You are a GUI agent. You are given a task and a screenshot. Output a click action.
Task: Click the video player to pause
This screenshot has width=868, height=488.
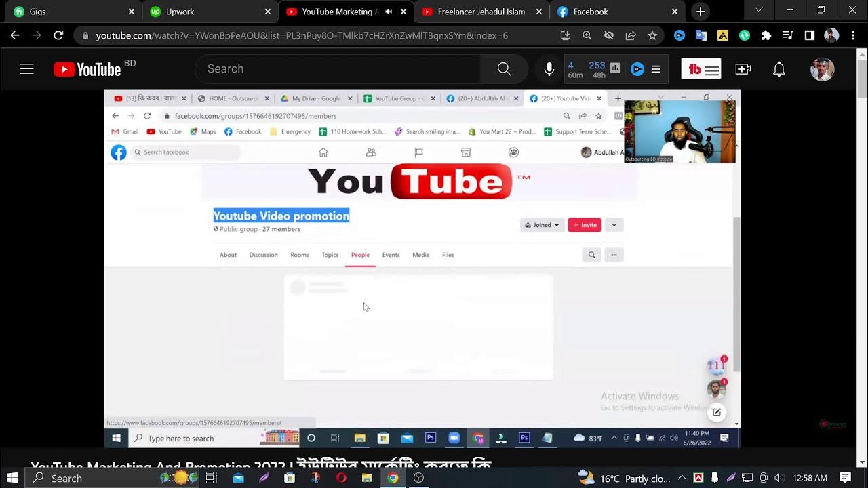click(422, 269)
